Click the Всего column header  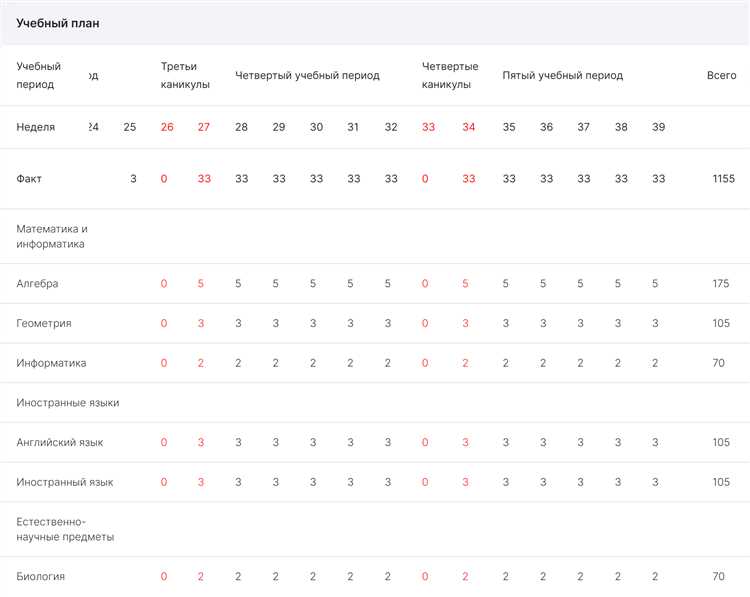tap(721, 76)
